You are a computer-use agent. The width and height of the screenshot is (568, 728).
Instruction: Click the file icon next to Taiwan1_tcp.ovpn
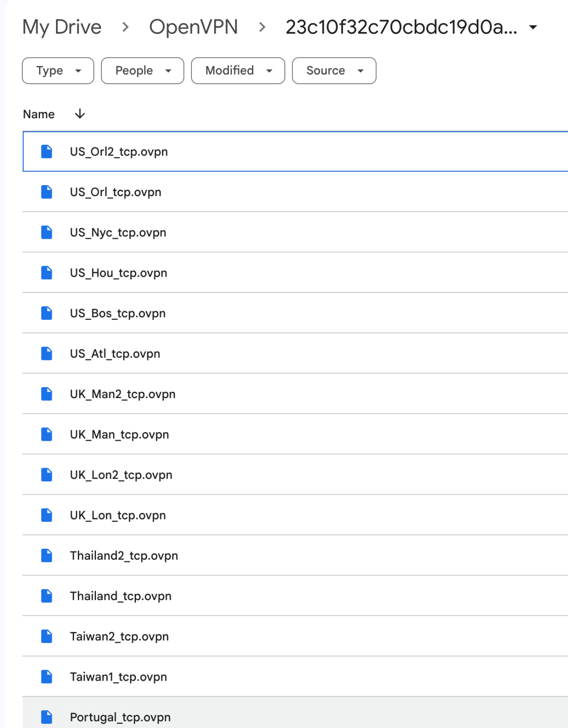(x=46, y=677)
